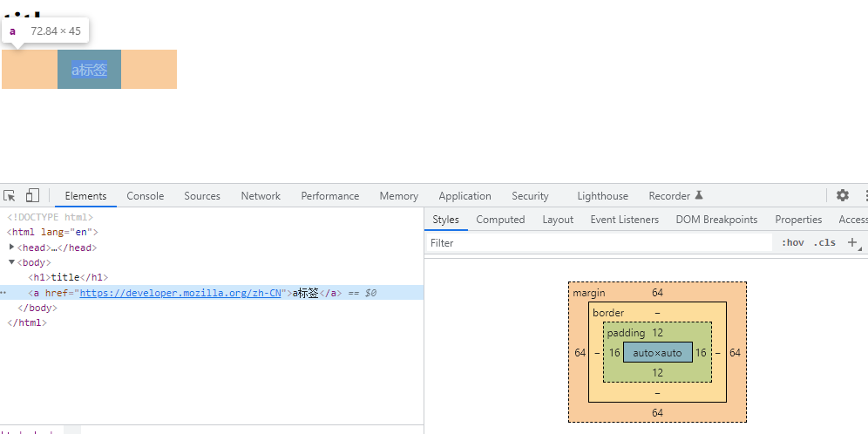868x434 pixels.
Task: Open the Application tab
Action: 465,196
